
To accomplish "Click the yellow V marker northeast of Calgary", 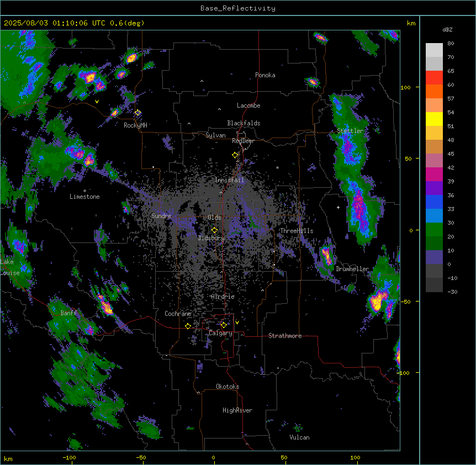I will pos(237,323).
